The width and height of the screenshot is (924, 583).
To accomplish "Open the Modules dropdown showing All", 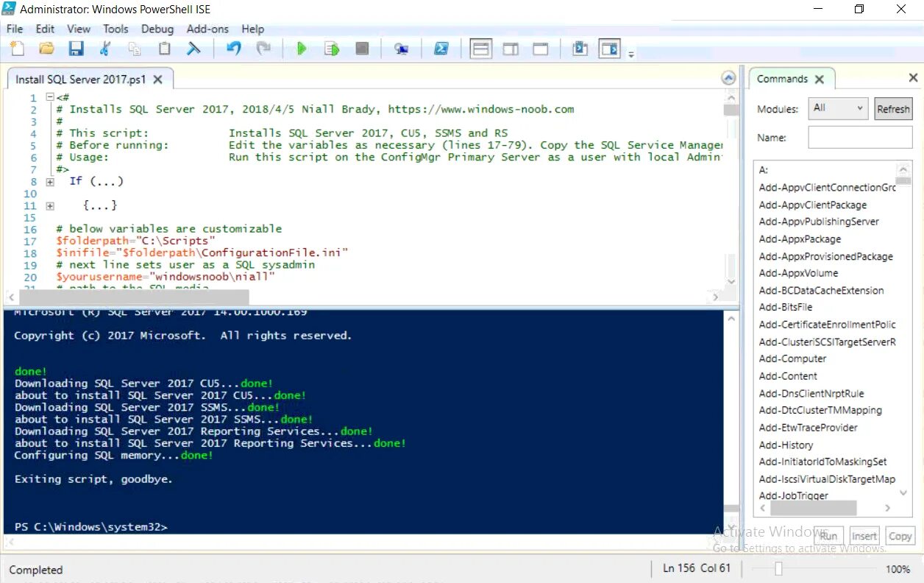I will point(838,108).
